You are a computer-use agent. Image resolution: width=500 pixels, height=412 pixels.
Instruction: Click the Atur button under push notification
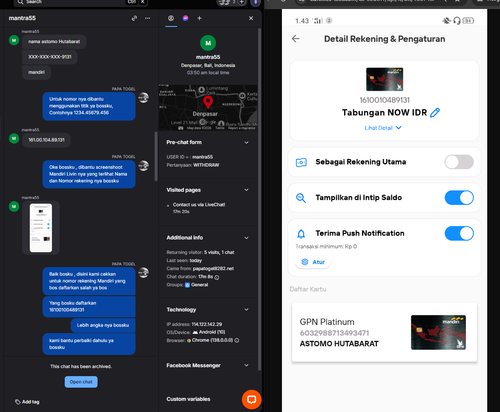click(x=313, y=262)
